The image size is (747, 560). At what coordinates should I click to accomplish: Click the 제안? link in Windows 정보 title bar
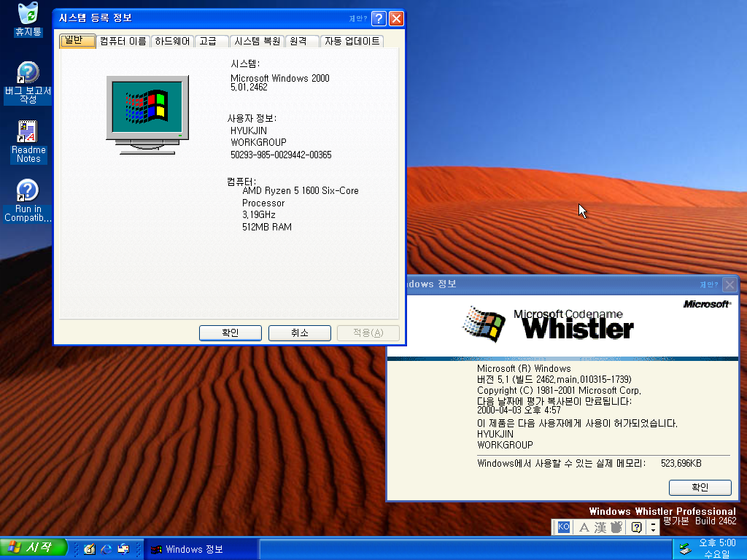708,285
